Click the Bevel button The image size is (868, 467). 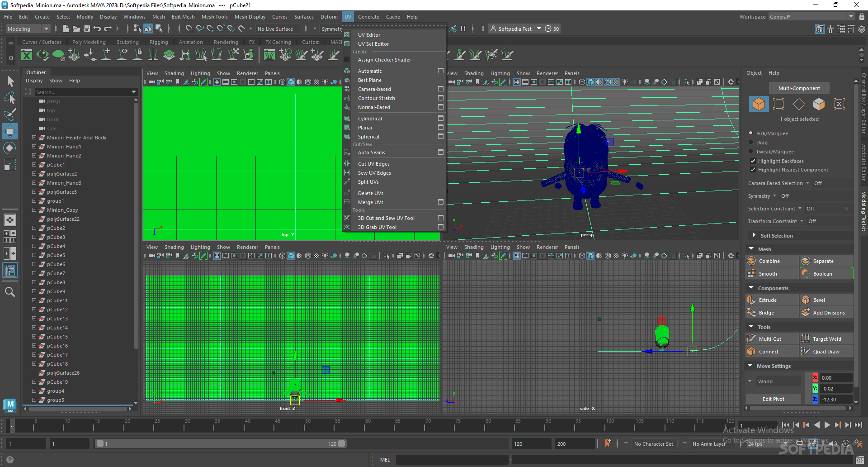(x=826, y=300)
